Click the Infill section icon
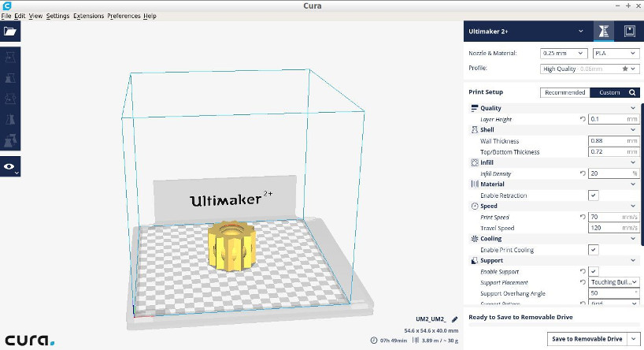Image resolution: width=644 pixels, height=350 pixels. click(475, 162)
